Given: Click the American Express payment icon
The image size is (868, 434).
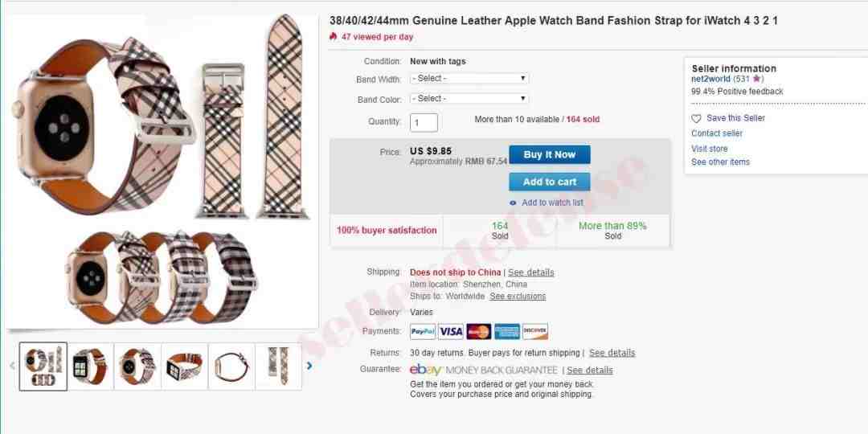Looking at the screenshot, I should pos(507,332).
